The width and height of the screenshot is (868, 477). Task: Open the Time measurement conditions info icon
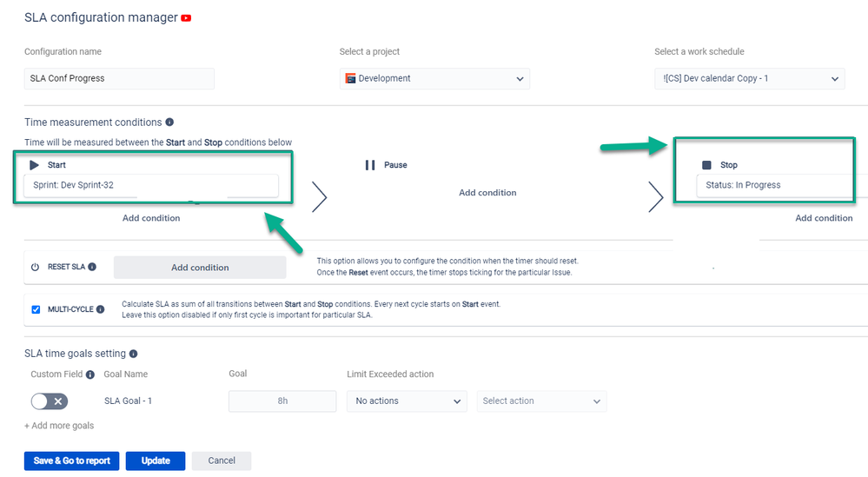pos(169,122)
